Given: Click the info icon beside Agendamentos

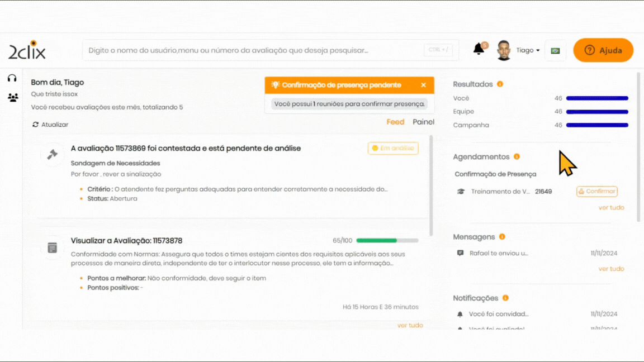Looking at the screenshot, I should tap(517, 157).
